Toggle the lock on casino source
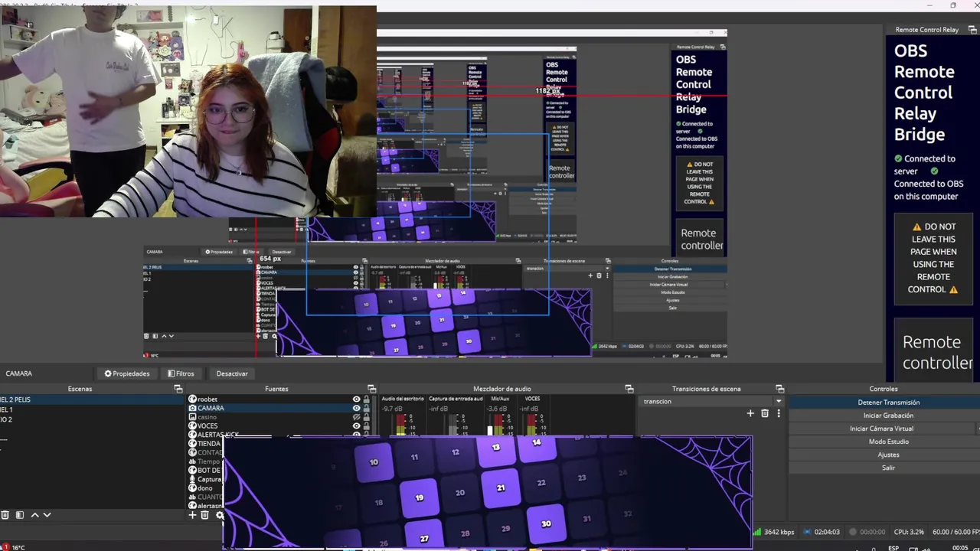Viewport: 980px width, 551px height. point(367,417)
